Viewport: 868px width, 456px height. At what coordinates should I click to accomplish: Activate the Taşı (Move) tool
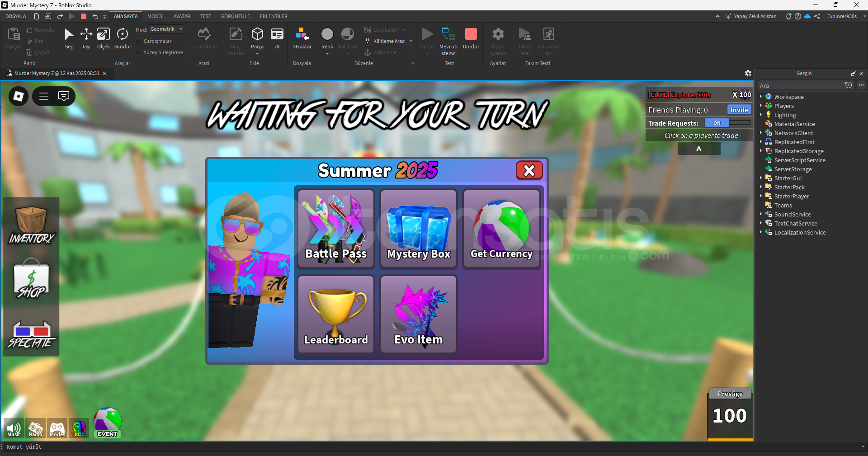pyautogui.click(x=86, y=38)
